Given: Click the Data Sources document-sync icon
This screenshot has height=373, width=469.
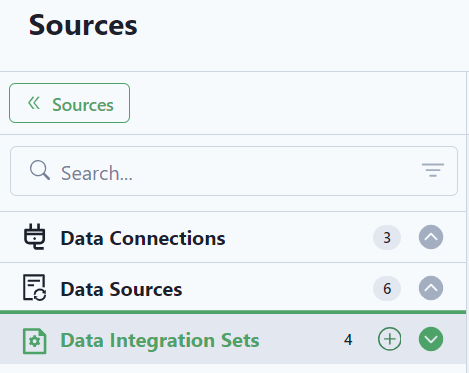Looking at the screenshot, I should pos(34,288).
